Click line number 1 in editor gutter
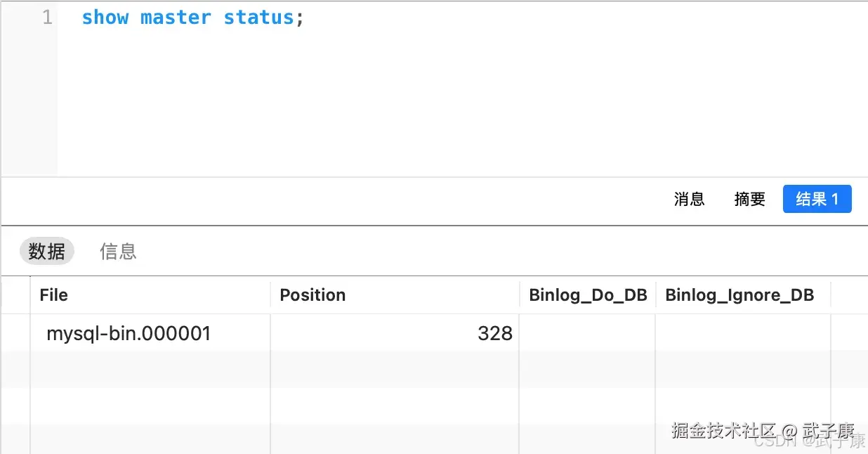 (47, 18)
